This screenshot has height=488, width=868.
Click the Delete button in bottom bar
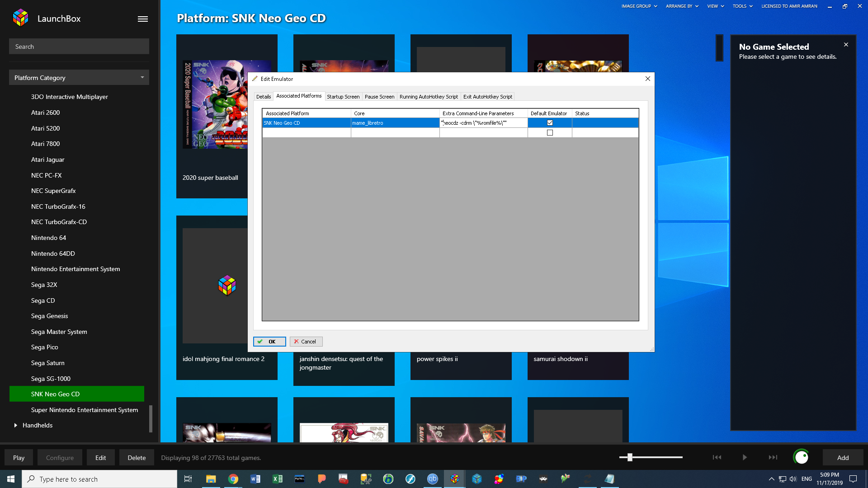(x=137, y=457)
